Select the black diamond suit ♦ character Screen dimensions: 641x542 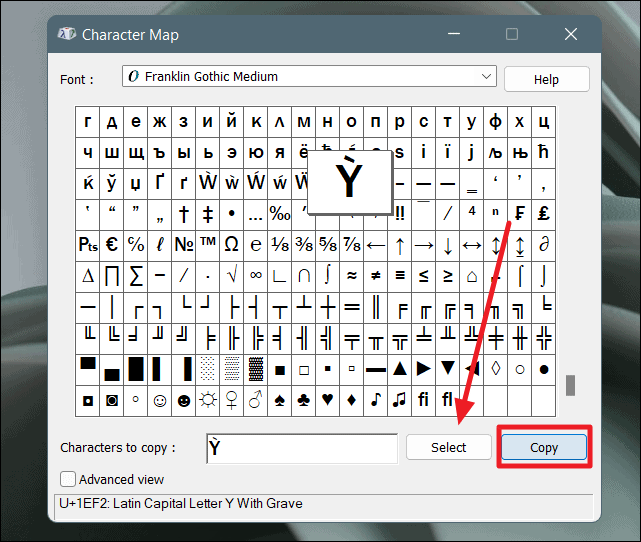(352, 401)
